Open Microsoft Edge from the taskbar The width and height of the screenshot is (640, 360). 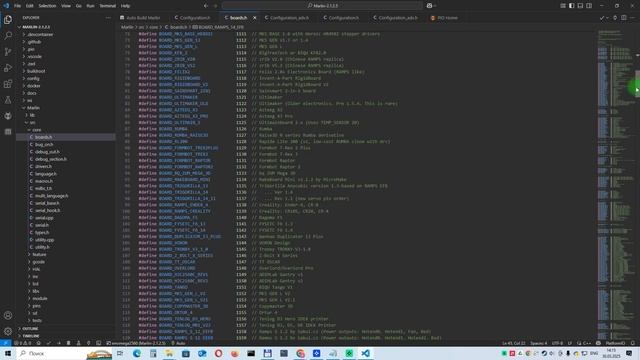[x=136, y=353]
